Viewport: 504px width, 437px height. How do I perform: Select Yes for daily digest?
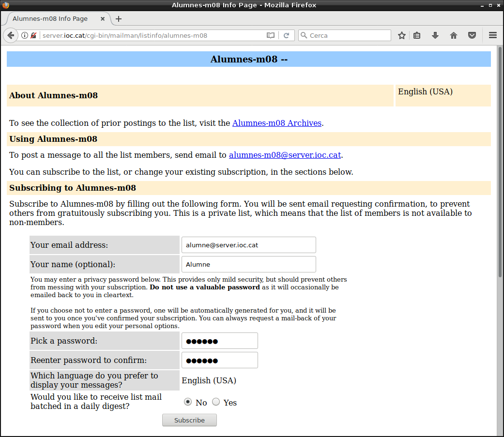[x=216, y=402]
